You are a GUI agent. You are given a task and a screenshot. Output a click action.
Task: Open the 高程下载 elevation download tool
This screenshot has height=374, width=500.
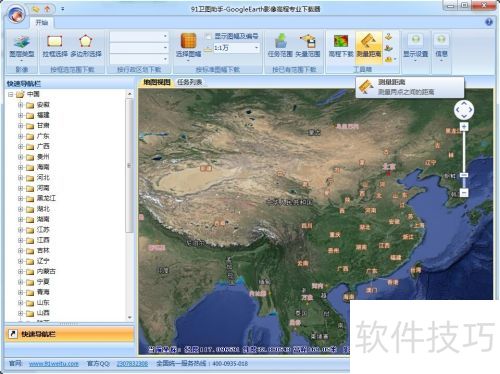click(341, 46)
